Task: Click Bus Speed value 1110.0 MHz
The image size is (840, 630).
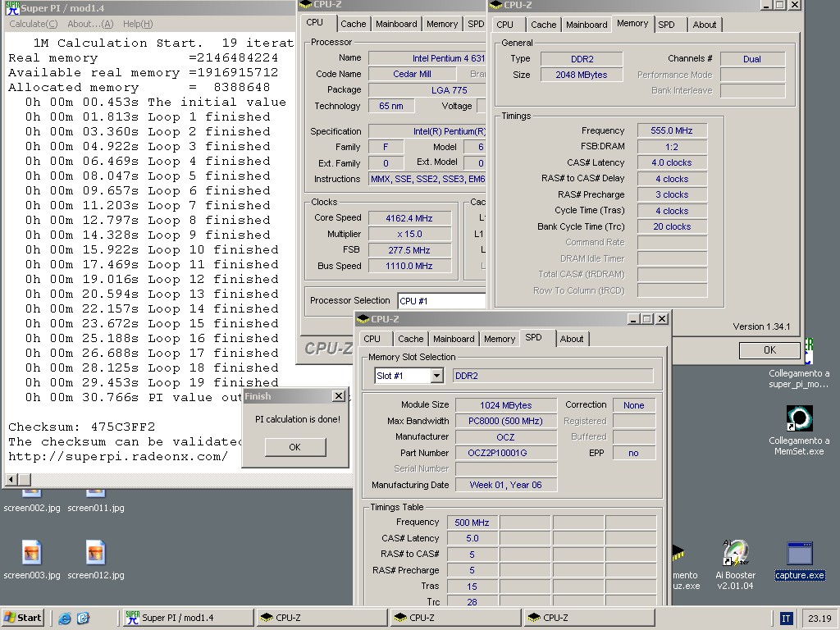Action: click(409, 266)
